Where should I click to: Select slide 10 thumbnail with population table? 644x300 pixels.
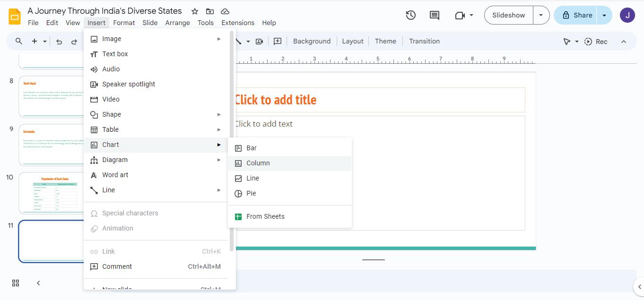[x=52, y=193]
